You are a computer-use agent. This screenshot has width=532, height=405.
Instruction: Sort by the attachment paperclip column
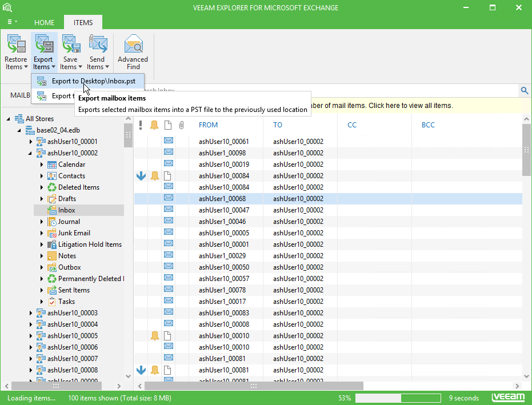[x=182, y=125]
